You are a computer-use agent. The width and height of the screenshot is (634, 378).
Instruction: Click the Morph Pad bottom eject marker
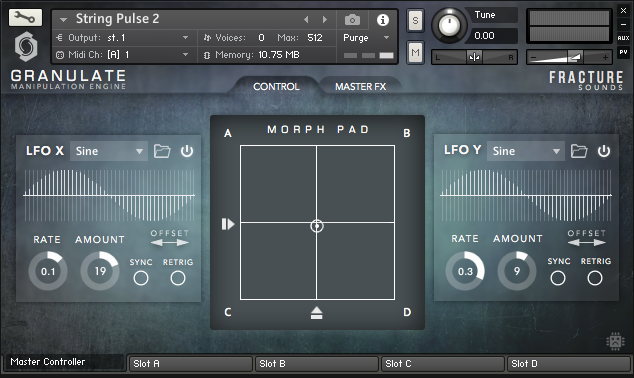click(316, 313)
